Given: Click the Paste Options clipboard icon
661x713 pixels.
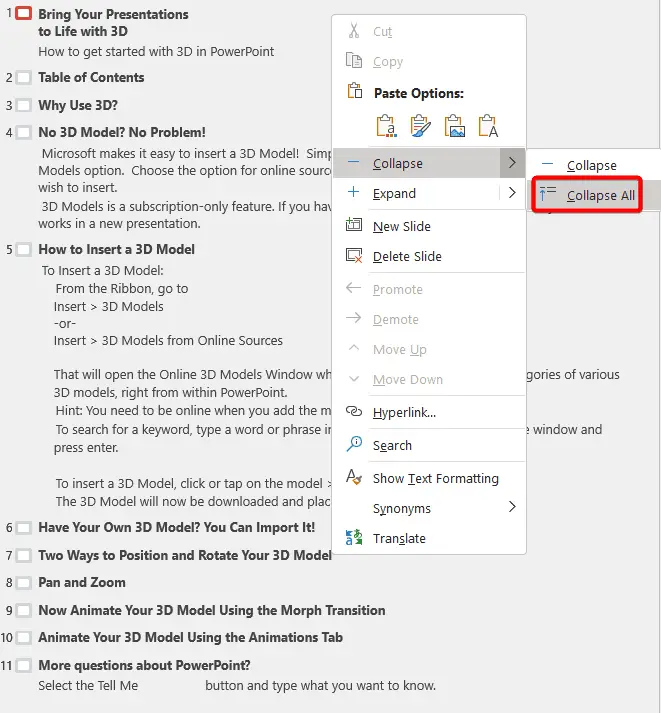Looking at the screenshot, I should pos(355,91).
